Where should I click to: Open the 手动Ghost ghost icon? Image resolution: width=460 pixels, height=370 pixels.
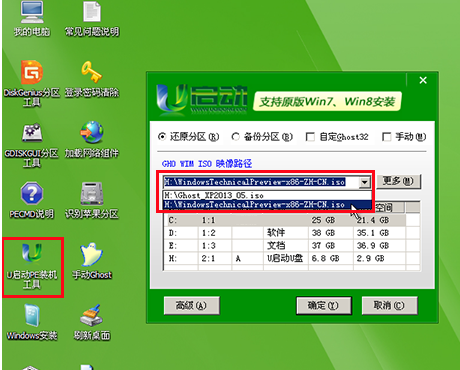pos(92,261)
